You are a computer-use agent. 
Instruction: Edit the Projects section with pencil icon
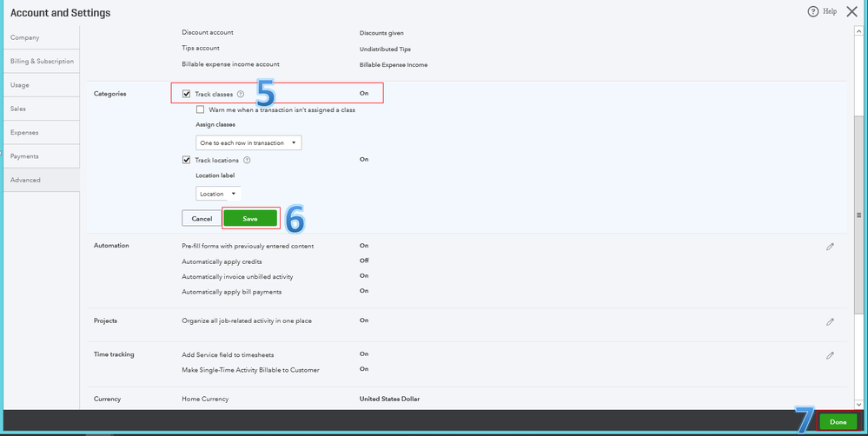[x=830, y=321]
